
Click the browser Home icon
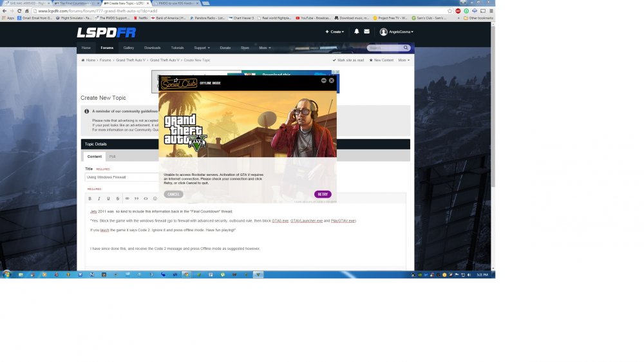[x=26, y=11]
